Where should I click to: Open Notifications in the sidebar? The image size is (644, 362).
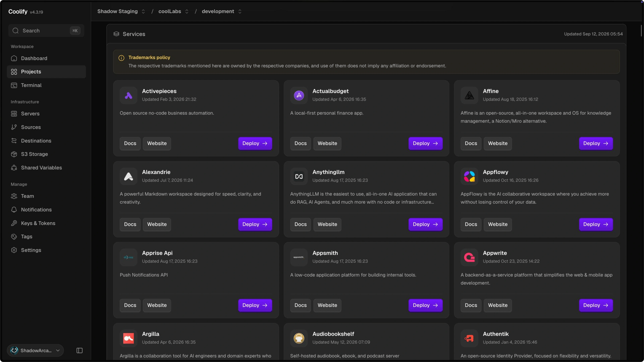[46, 210]
